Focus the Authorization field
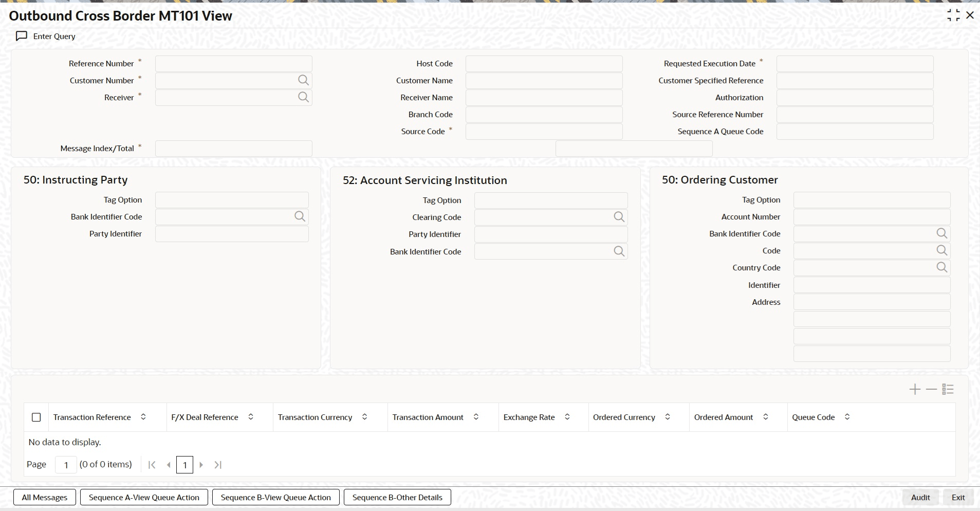 (x=855, y=98)
